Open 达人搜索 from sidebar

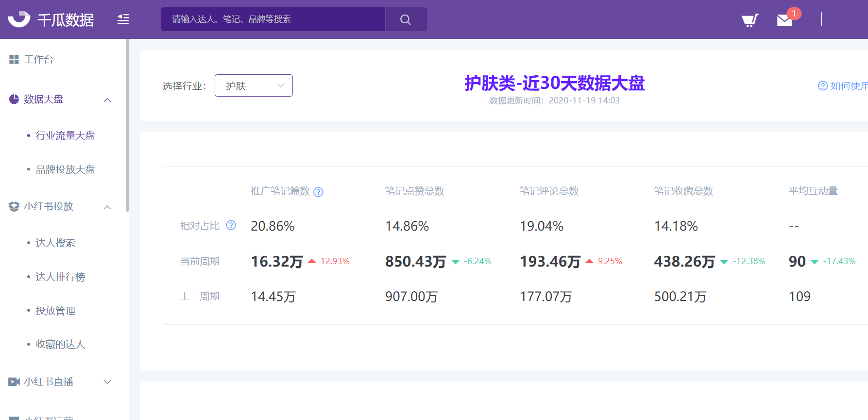point(55,243)
